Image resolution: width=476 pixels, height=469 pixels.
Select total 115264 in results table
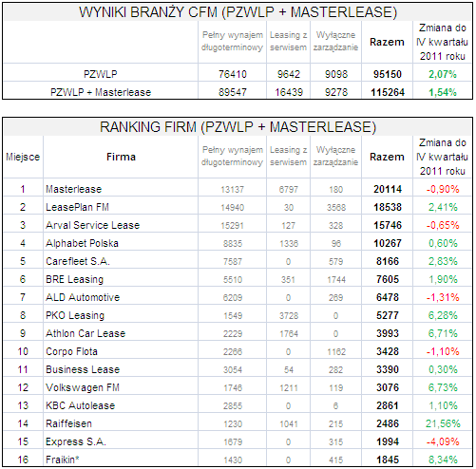tap(388, 92)
